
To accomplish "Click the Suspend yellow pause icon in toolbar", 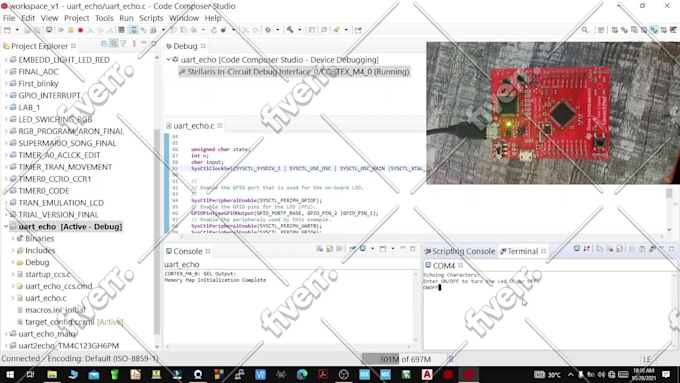I will [x=70, y=30].
